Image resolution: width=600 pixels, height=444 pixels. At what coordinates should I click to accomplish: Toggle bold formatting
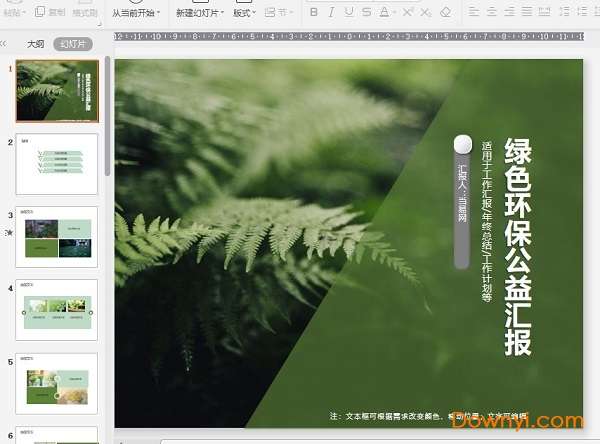tap(313, 13)
